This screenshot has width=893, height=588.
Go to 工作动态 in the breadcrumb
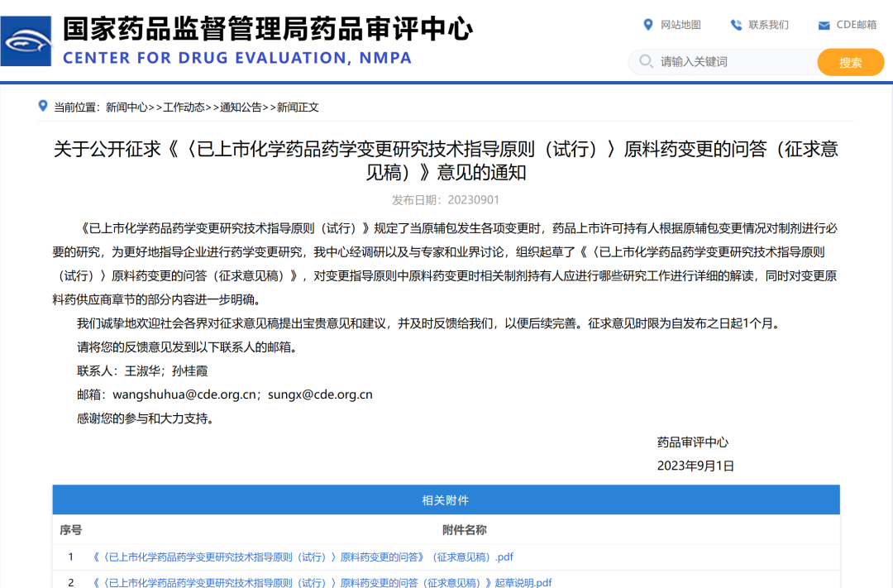pyautogui.click(x=184, y=108)
